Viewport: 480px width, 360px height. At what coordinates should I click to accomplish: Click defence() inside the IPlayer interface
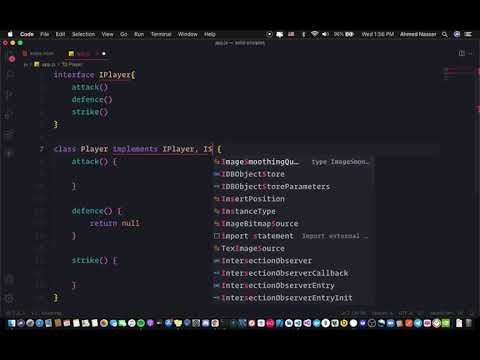pos(92,99)
